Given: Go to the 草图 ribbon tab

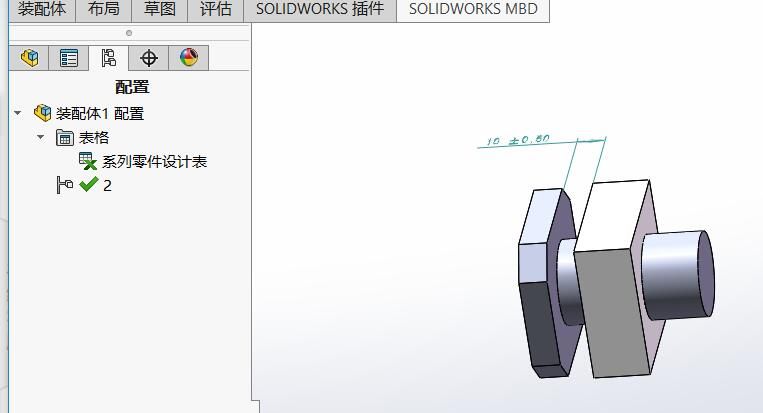Looking at the screenshot, I should pyautogui.click(x=159, y=10).
